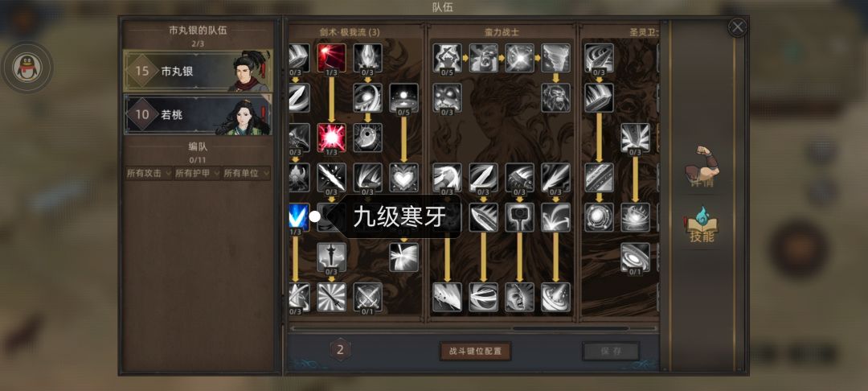
Task: Open the 所有攻击 dropdown filter
Action: [x=149, y=173]
